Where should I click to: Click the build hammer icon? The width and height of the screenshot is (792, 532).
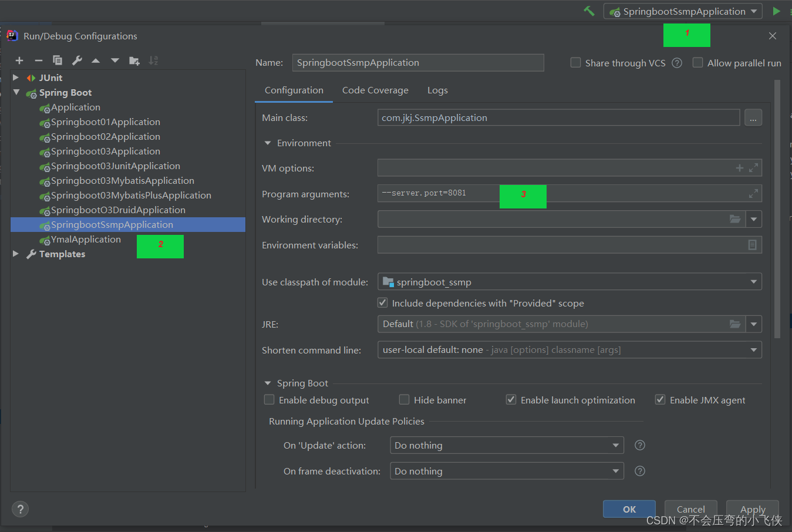[x=589, y=11]
